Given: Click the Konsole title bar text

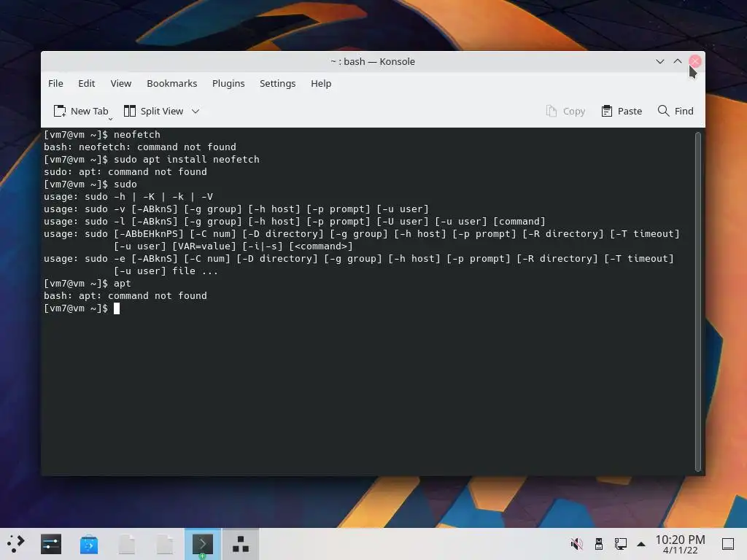Looking at the screenshot, I should pyautogui.click(x=373, y=61).
